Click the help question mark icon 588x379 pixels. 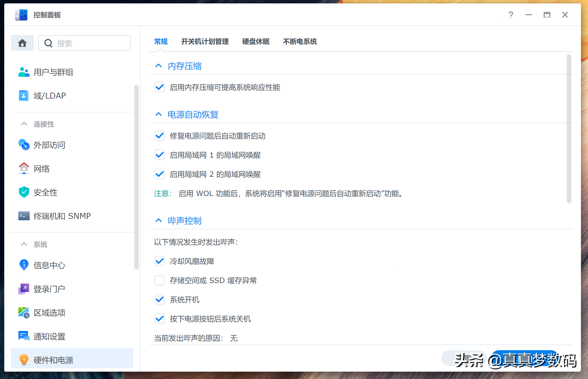[x=511, y=15]
